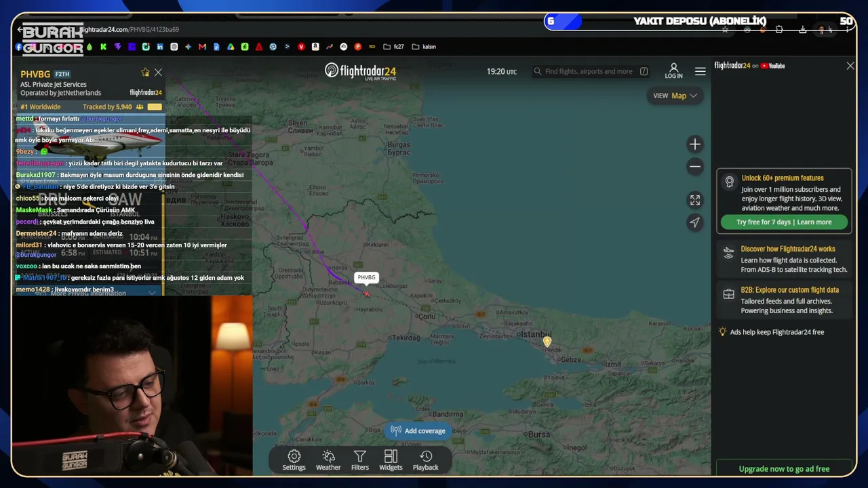This screenshot has height=488, width=868.
Task: Open the Adobe bookmark
Action: (x=259, y=47)
